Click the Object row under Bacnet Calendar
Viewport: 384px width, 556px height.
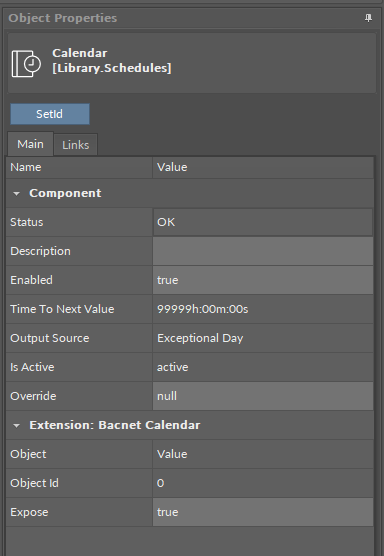190,454
